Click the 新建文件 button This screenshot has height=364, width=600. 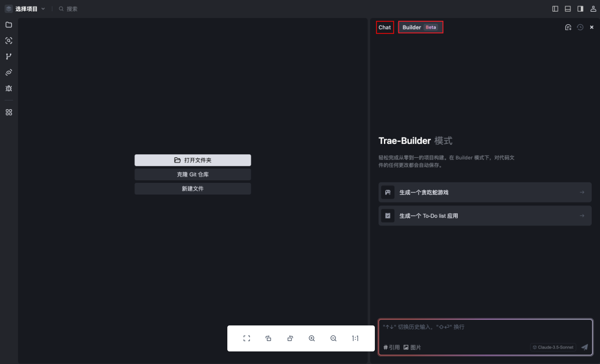coord(193,189)
